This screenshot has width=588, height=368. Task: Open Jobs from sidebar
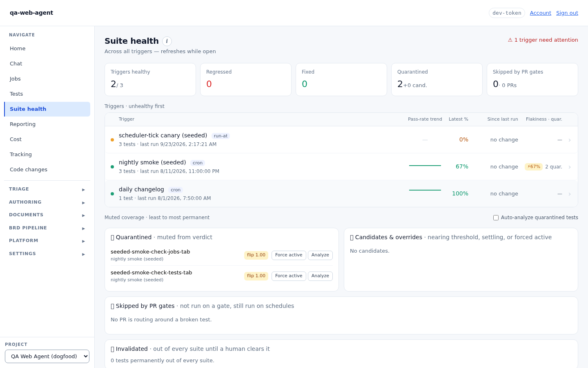click(47, 79)
